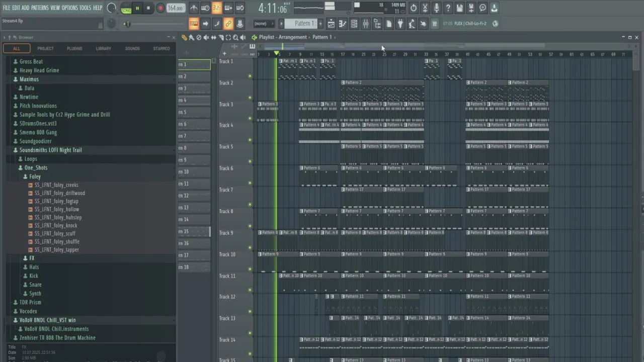
Task: Click the save project floppy icon
Action: coord(459,8)
